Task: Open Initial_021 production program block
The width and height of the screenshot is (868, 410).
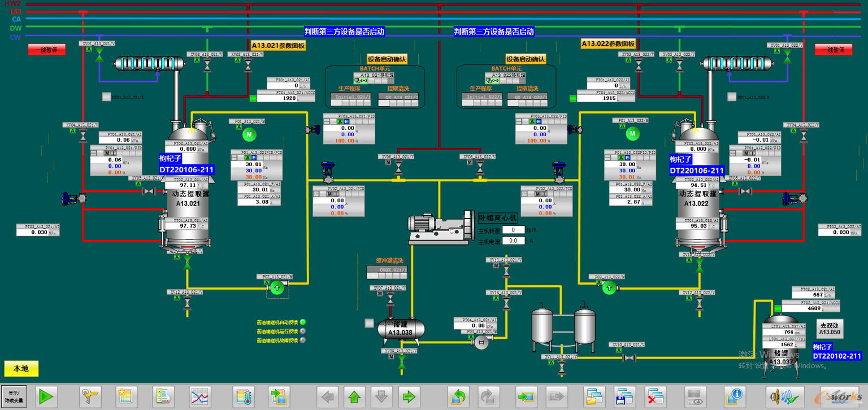Action: coord(352,100)
